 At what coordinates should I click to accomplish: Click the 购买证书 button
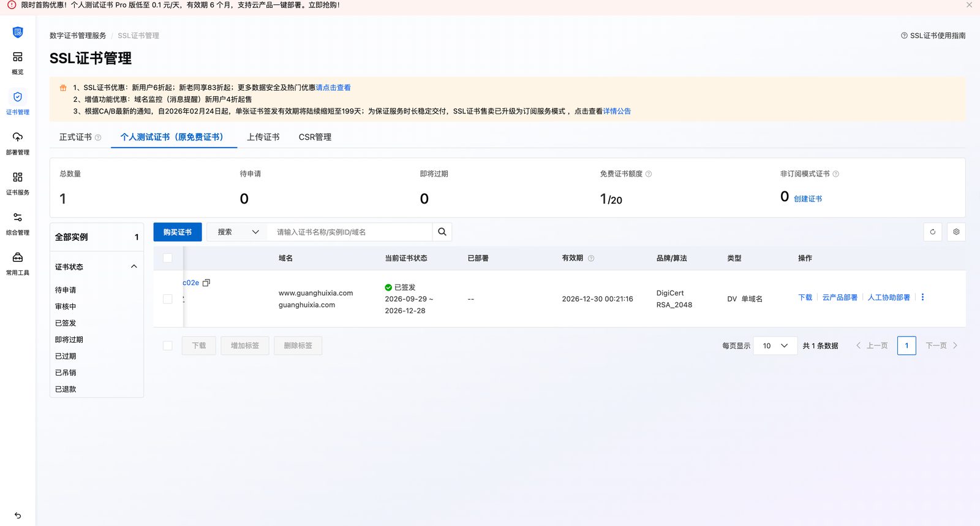coord(178,232)
